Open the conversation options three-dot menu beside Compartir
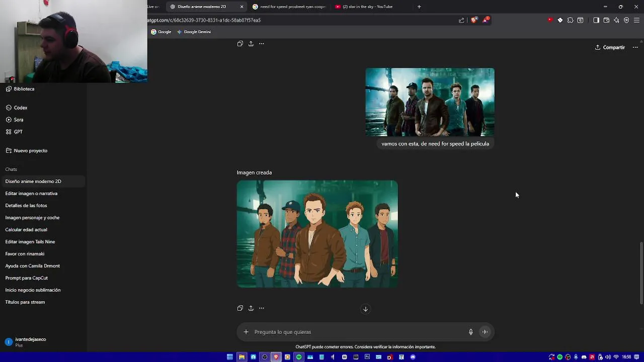Screen dimensions: 644x362 pyautogui.click(x=635, y=47)
